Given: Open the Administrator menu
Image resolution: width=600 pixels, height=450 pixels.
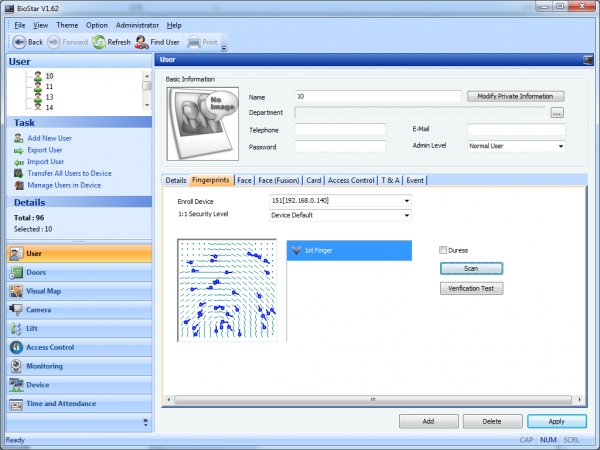Looking at the screenshot, I should [x=137, y=24].
